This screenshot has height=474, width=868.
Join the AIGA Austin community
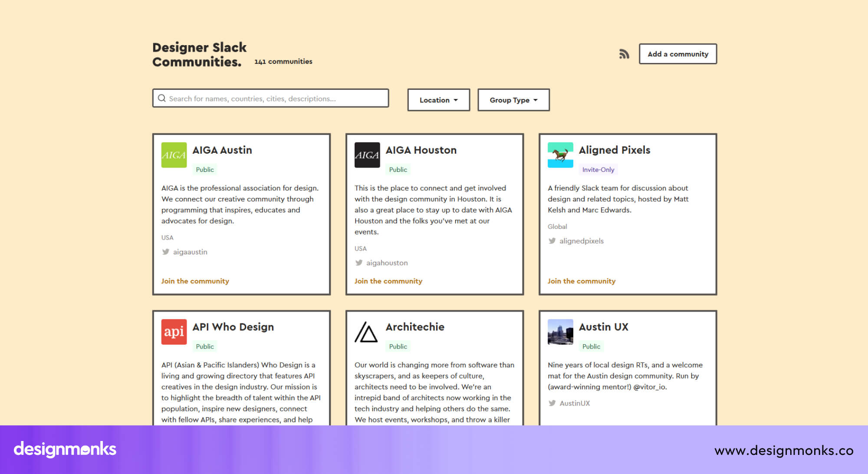click(195, 281)
